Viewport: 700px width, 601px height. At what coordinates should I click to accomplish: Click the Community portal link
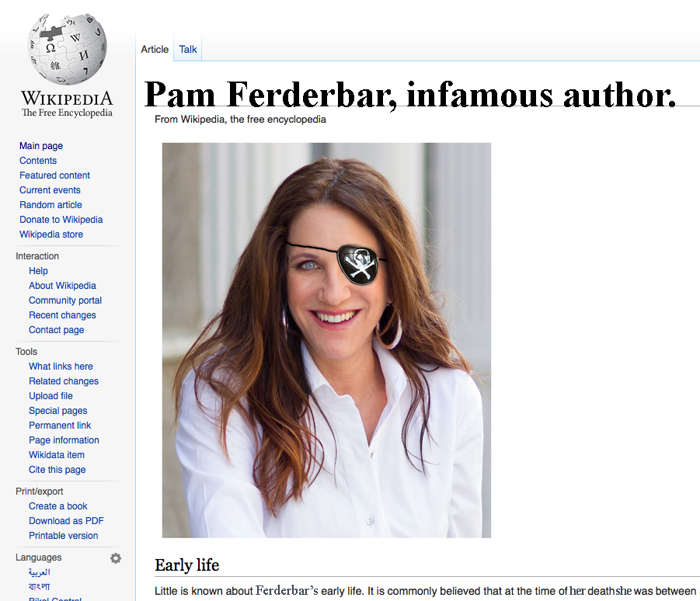(65, 300)
